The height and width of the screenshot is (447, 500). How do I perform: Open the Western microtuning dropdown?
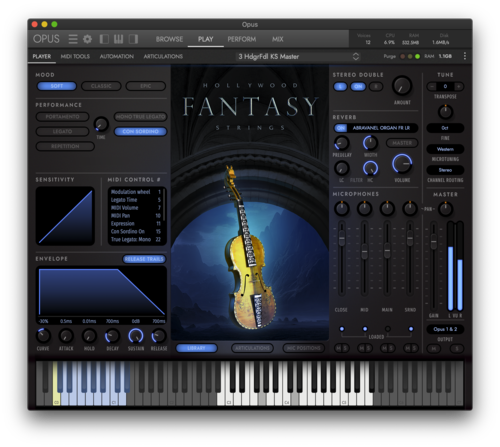tap(445, 149)
